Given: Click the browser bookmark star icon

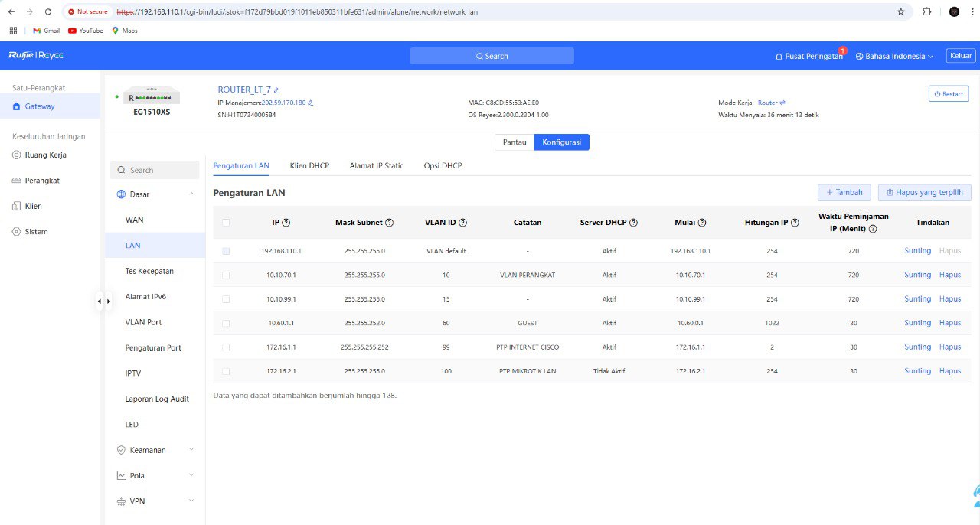Looking at the screenshot, I should 901,11.
